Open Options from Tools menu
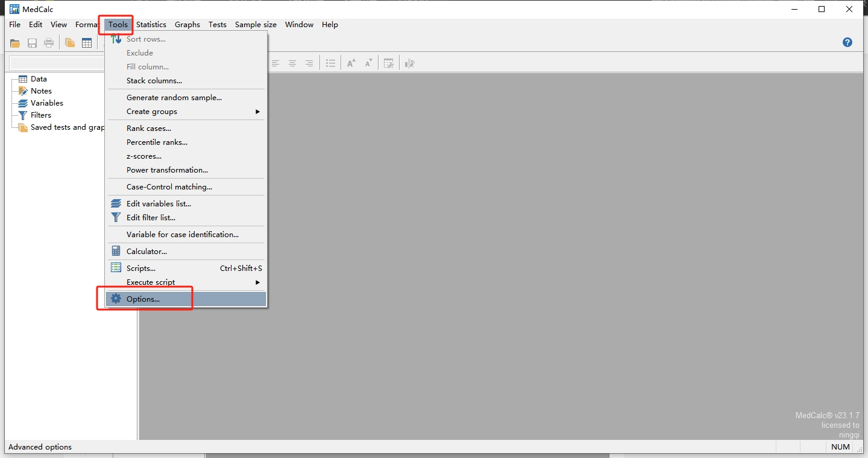This screenshot has width=868, height=458. click(x=186, y=299)
